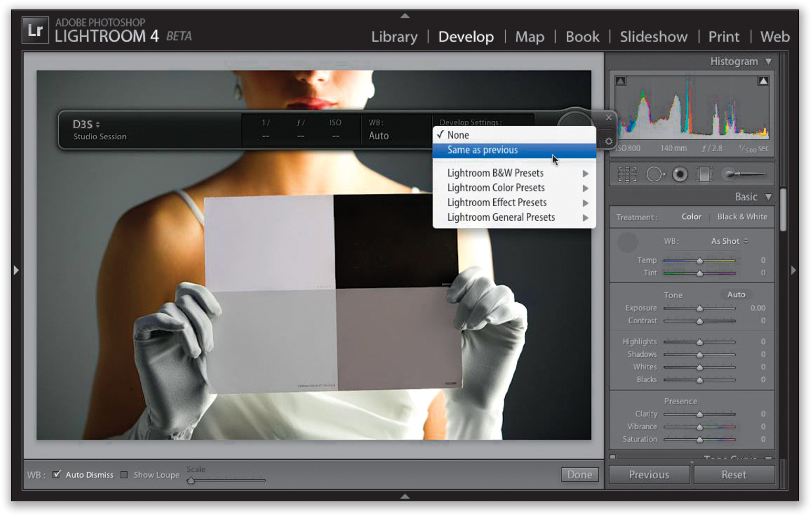
Task: Select the Adjustment Brush tool
Action: (744, 174)
